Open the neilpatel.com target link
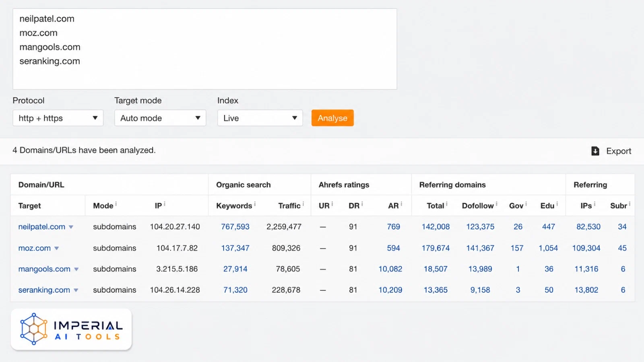The image size is (644, 362). (41, 226)
